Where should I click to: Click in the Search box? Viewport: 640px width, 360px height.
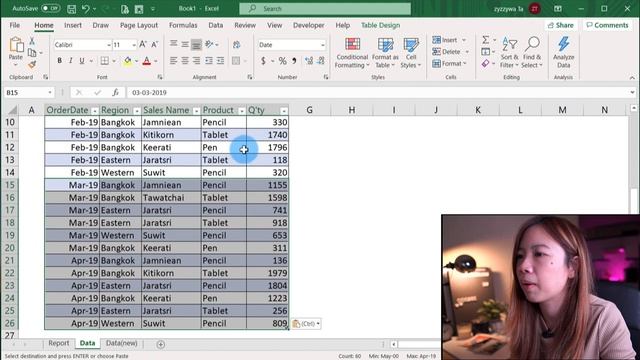coord(325,9)
